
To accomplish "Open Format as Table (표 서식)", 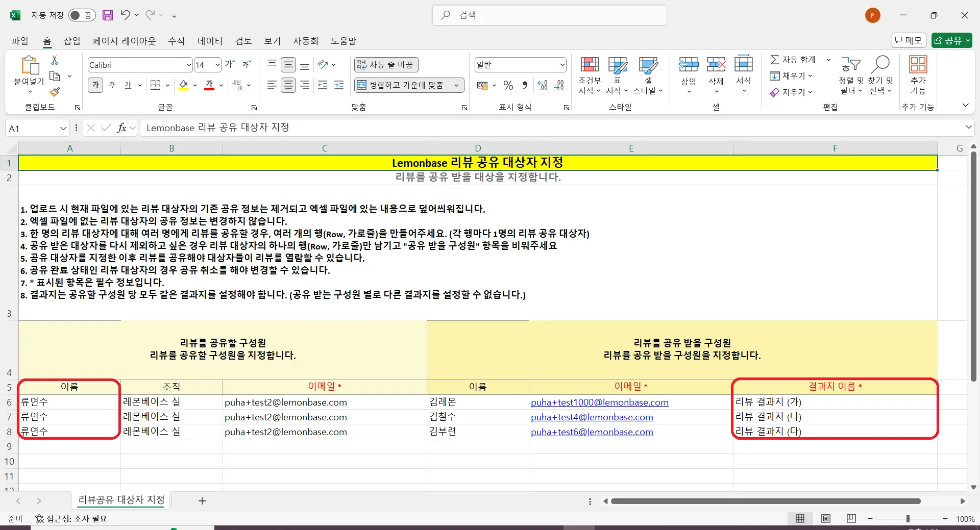I will click(x=617, y=75).
